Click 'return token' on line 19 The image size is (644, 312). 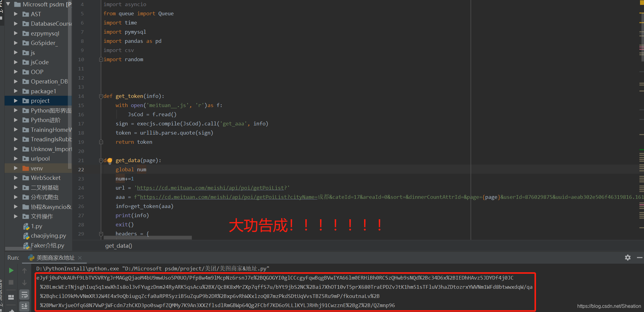coord(134,142)
